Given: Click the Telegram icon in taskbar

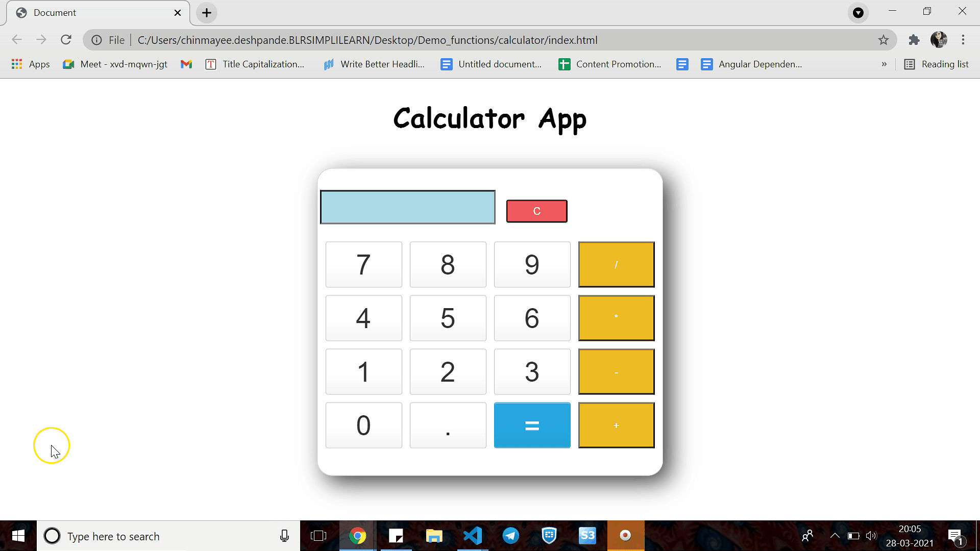Looking at the screenshot, I should point(511,536).
